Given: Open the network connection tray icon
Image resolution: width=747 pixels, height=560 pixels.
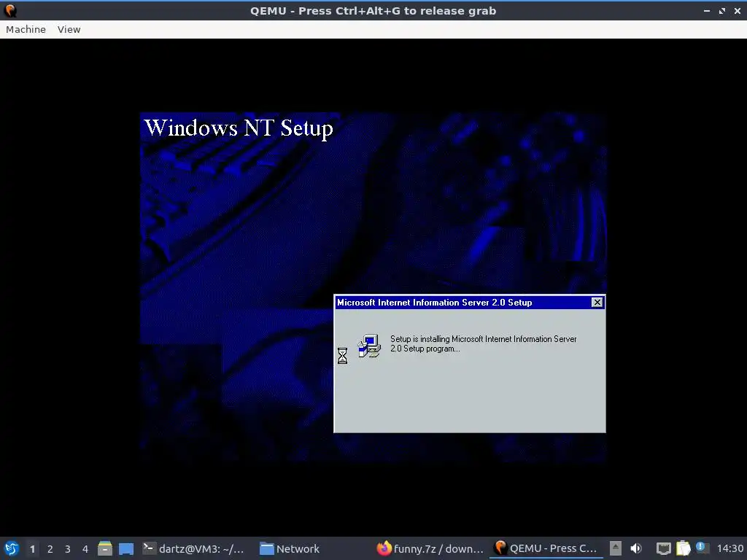Looking at the screenshot, I should [663, 548].
